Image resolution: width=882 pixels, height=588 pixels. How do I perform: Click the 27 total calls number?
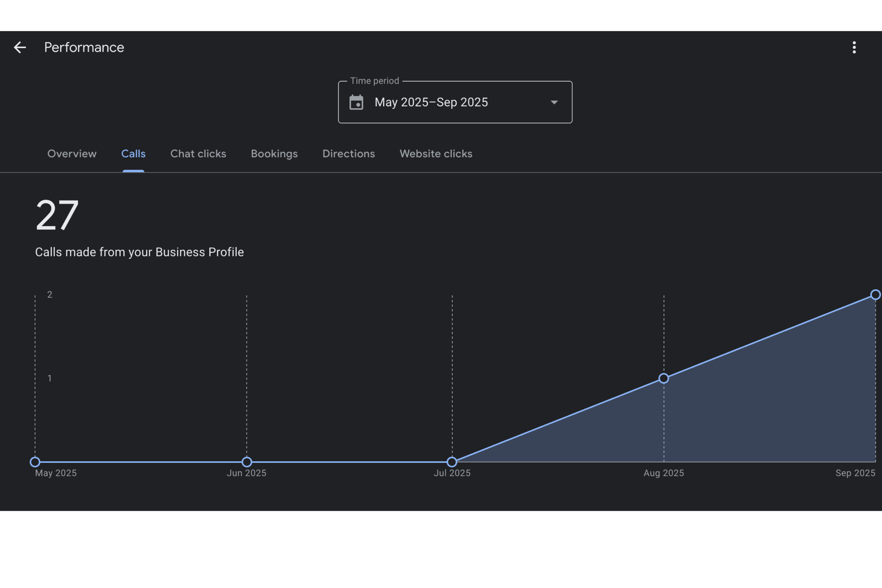(x=57, y=215)
